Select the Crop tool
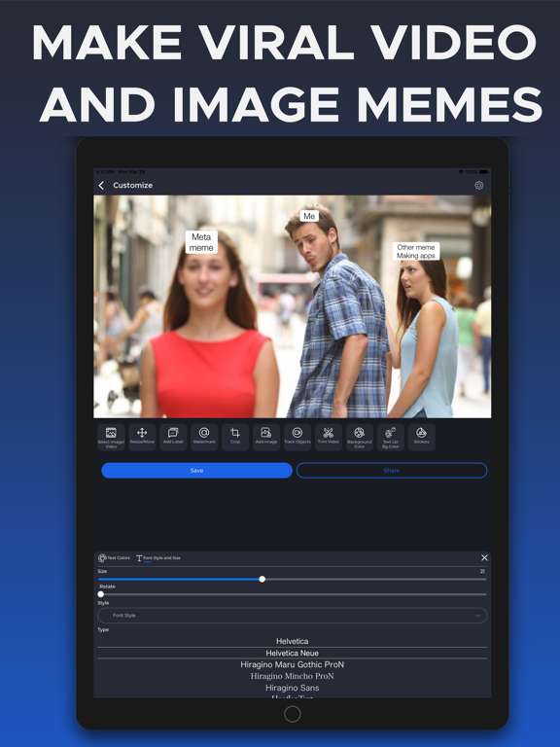Screen dimensions: 560x747 click(235, 437)
